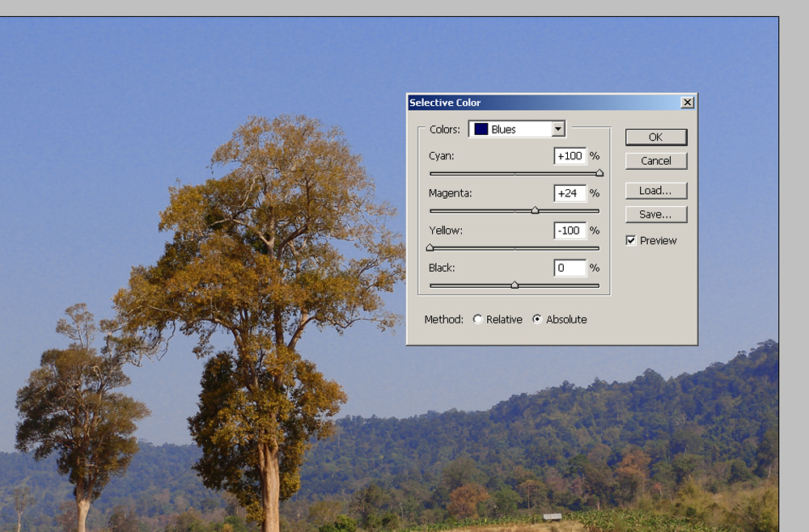Click the tallest tree's trunk in photo

coord(269,485)
